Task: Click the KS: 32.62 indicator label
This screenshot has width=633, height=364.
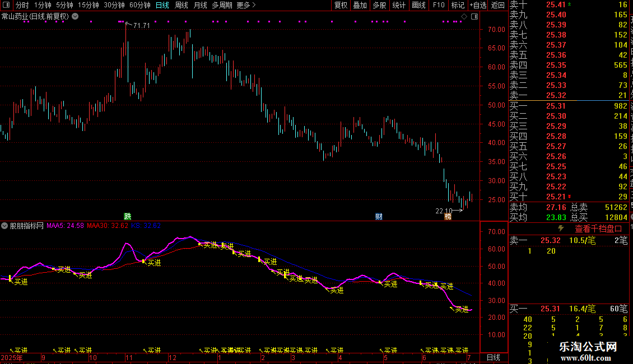Action: coord(146,226)
